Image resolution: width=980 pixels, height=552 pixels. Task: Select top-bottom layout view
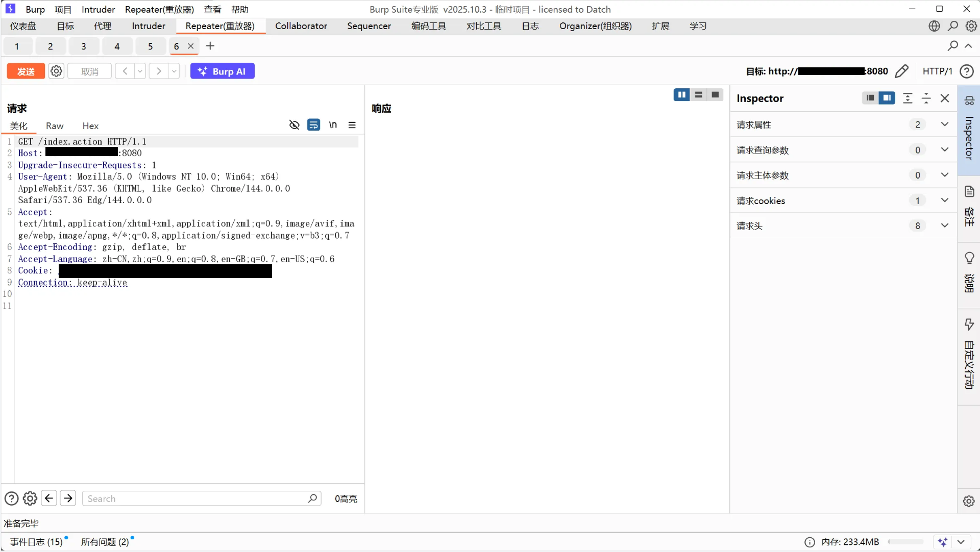699,95
